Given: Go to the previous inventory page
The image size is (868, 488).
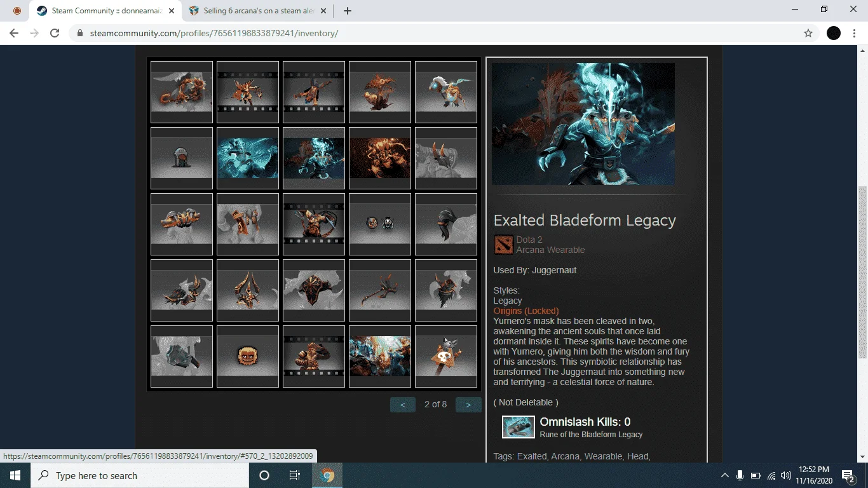Looking at the screenshot, I should (x=403, y=404).
